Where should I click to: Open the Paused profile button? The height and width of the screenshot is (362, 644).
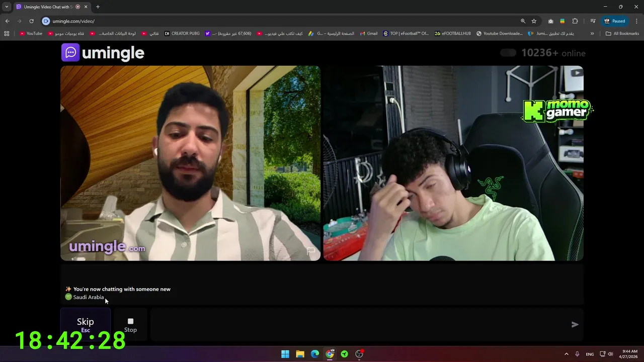tap(614, 21)
